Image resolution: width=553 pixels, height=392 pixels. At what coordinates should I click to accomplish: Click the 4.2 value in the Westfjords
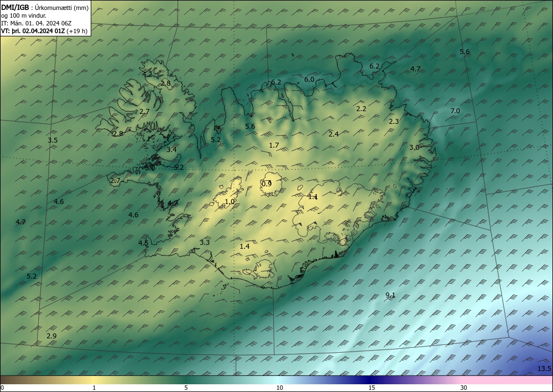tap(147, 74)
